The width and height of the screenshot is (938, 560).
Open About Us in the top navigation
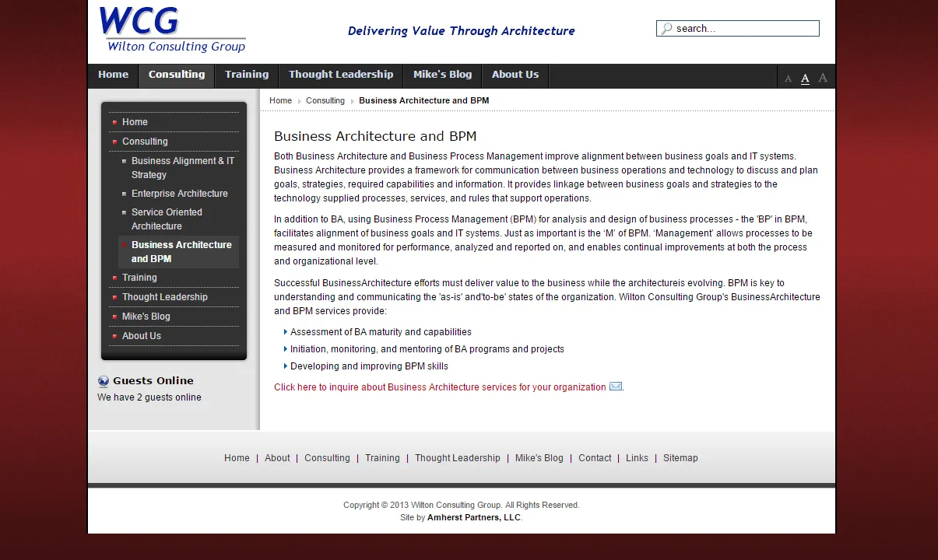pyautogui.click(x=515, y=75)
